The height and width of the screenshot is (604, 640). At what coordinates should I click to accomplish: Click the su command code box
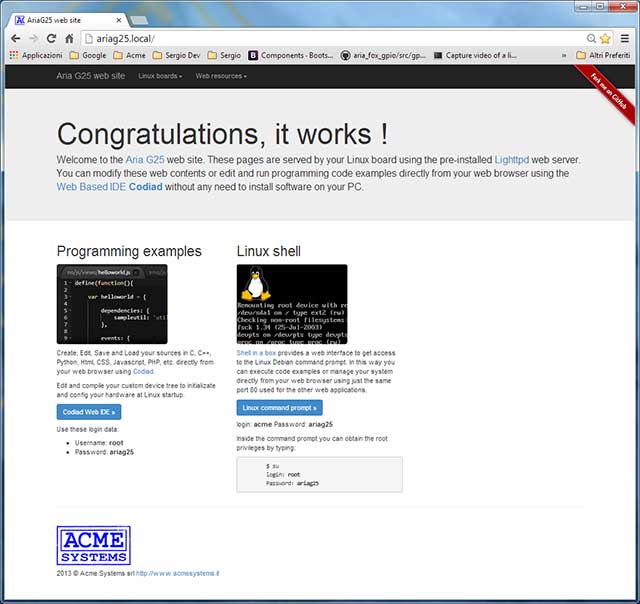319,475
